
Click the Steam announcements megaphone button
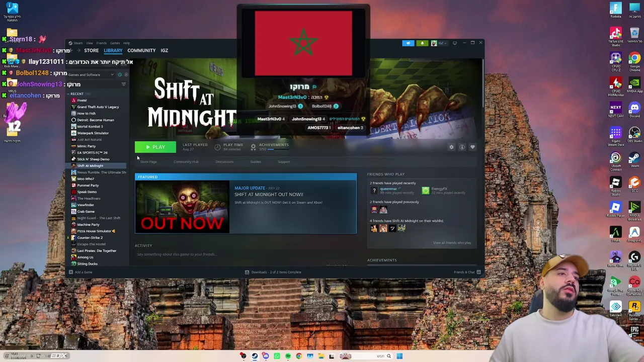point(408,43)
